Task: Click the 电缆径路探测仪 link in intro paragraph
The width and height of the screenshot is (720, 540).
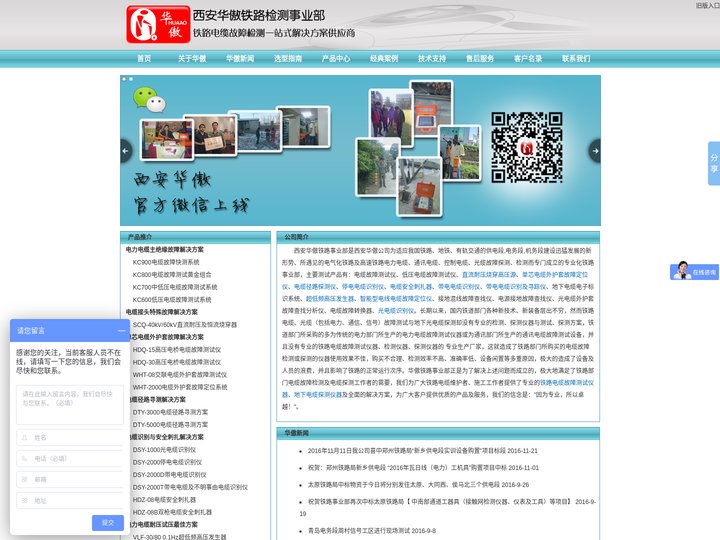Action: [315, 287]
